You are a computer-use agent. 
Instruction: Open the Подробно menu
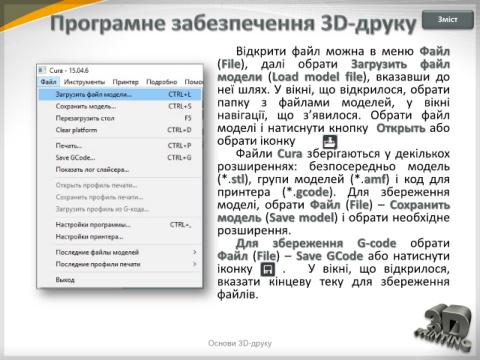[162, 82]
